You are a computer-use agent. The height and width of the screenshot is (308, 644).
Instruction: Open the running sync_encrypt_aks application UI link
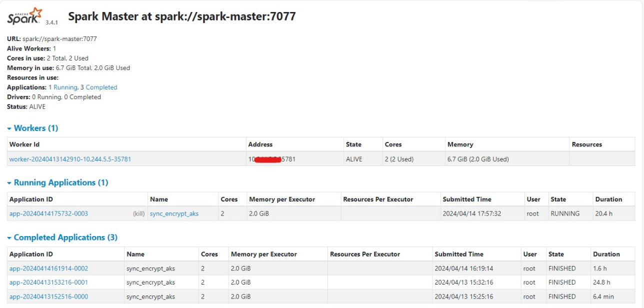coord(174,214)
